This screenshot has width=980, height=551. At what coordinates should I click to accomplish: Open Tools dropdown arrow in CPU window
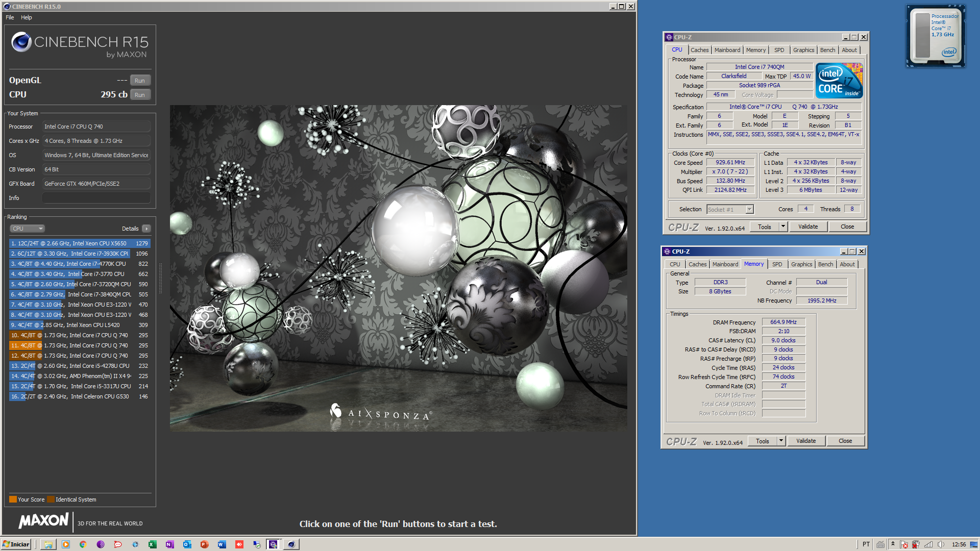click(783, 227)
